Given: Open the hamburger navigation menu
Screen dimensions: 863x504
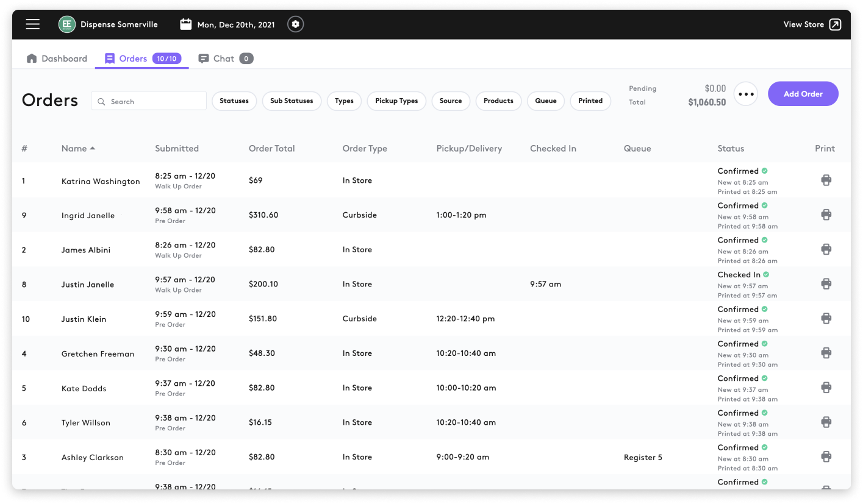Looking at the screenshot, I should [x=33, y=24].
